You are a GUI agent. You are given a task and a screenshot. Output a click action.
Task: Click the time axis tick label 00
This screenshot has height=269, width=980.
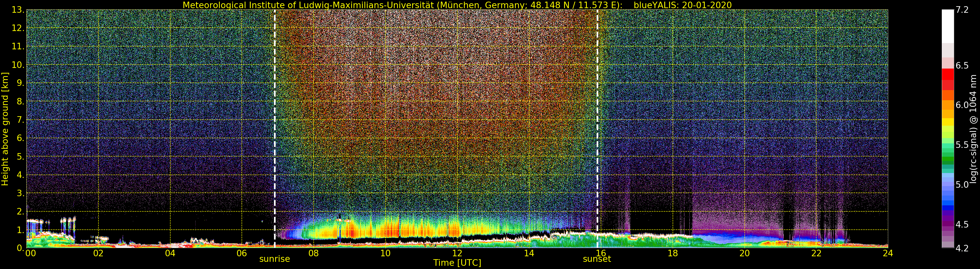tap(31, 253)
